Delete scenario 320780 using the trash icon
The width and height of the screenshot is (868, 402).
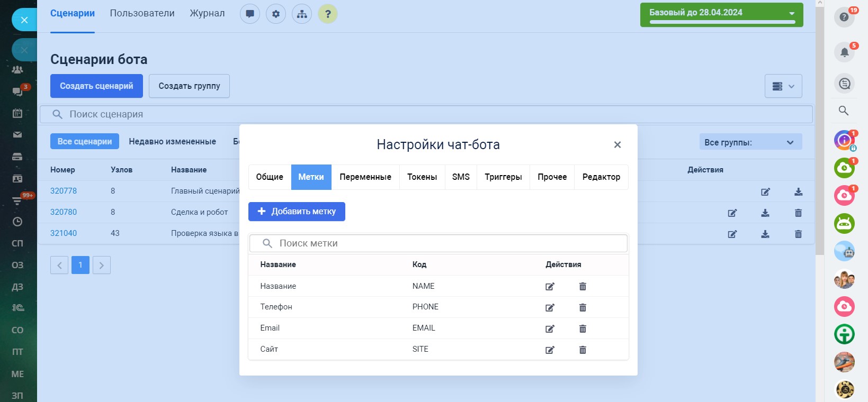[x=798, y=213]
